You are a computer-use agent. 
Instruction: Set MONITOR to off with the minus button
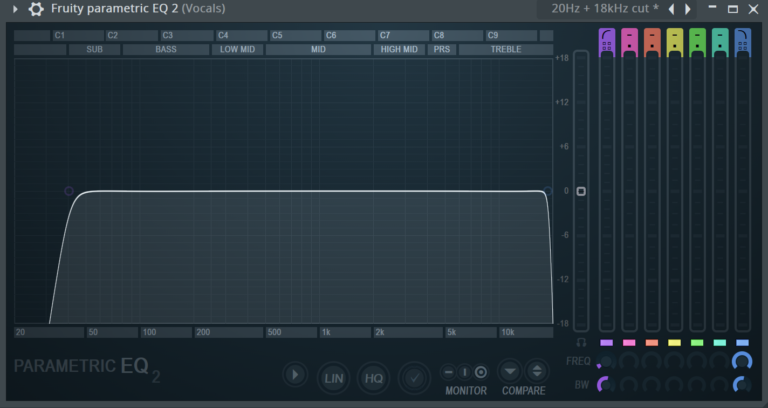[x=448, y=373]
